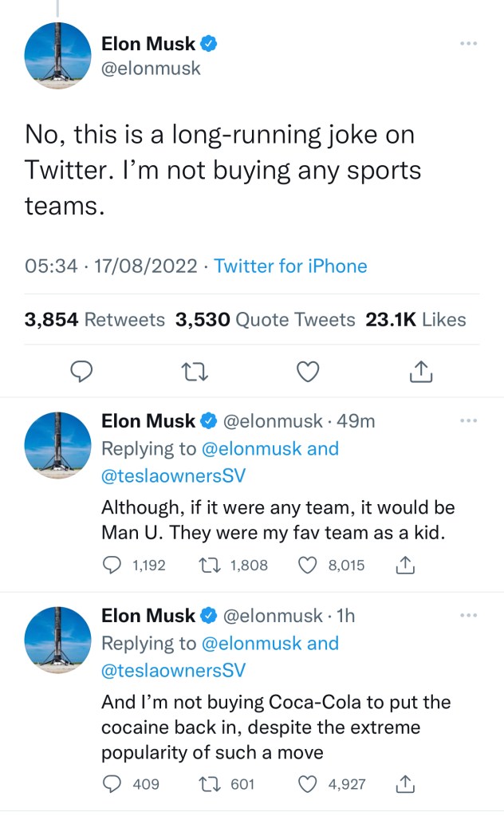Retweet the Man U reply tweet

pyautogui.click(x=208, y=565)
